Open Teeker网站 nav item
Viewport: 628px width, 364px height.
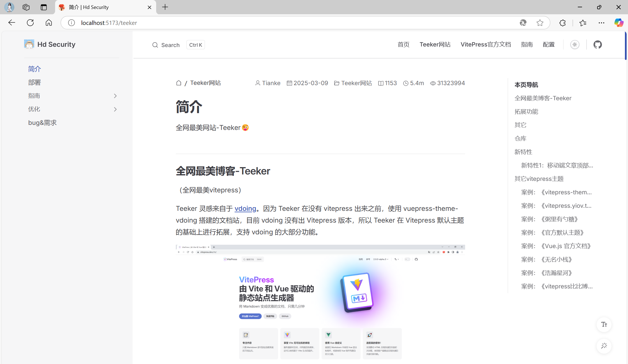click(x=435, y=45)
